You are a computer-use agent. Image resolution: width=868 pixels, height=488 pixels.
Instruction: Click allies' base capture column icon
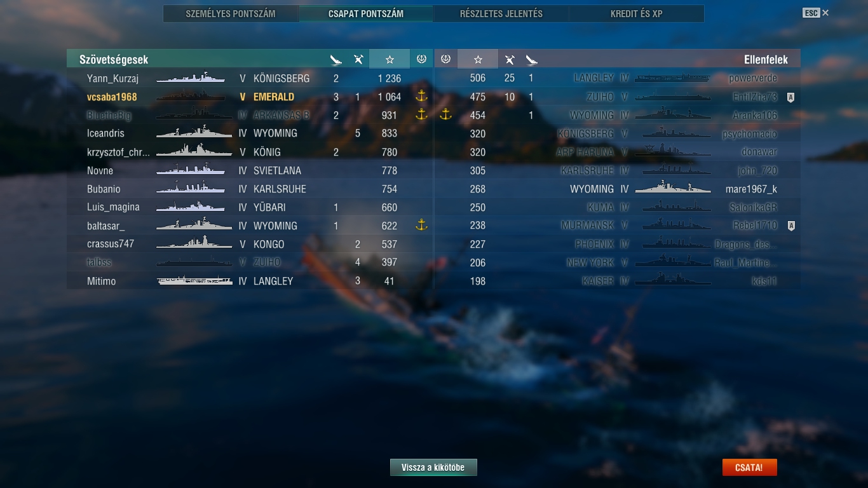[421, 59]
